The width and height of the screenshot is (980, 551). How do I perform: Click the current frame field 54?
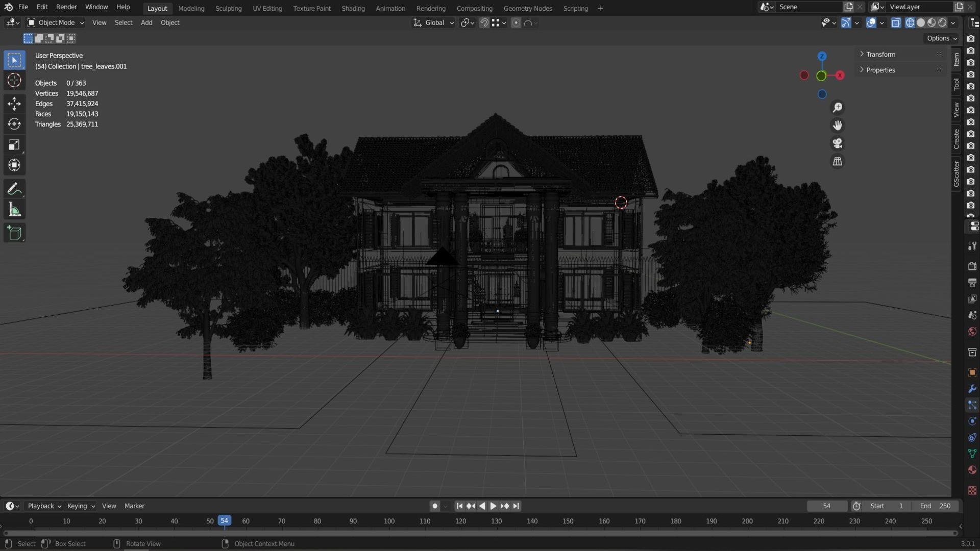[827, 506]
